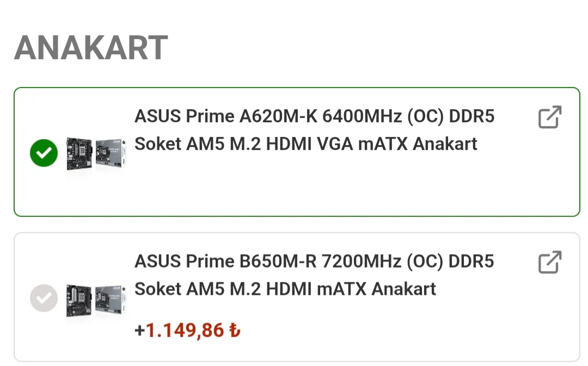Open external link icon for A620M-K motherboard
This screenshot has height=366, width=588.
(549, 117)
